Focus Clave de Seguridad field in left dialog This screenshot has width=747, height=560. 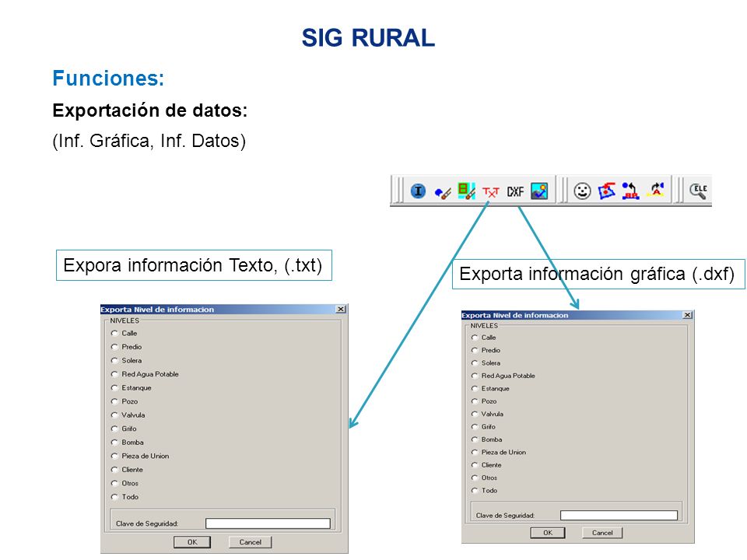pyautogui.click(x=268, y=523)
